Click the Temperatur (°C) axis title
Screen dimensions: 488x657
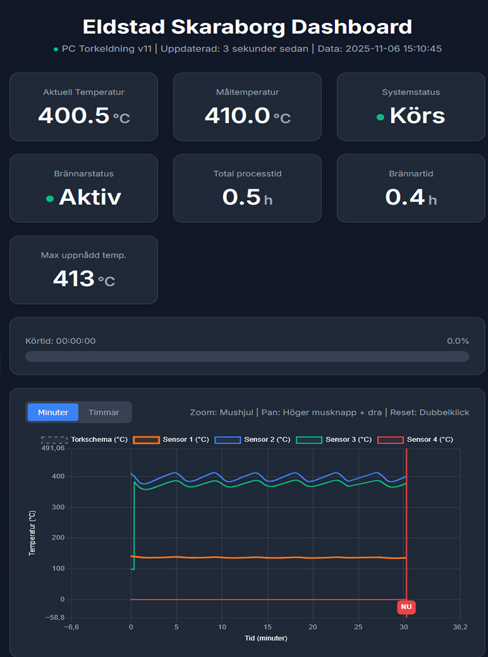point(33,533)
